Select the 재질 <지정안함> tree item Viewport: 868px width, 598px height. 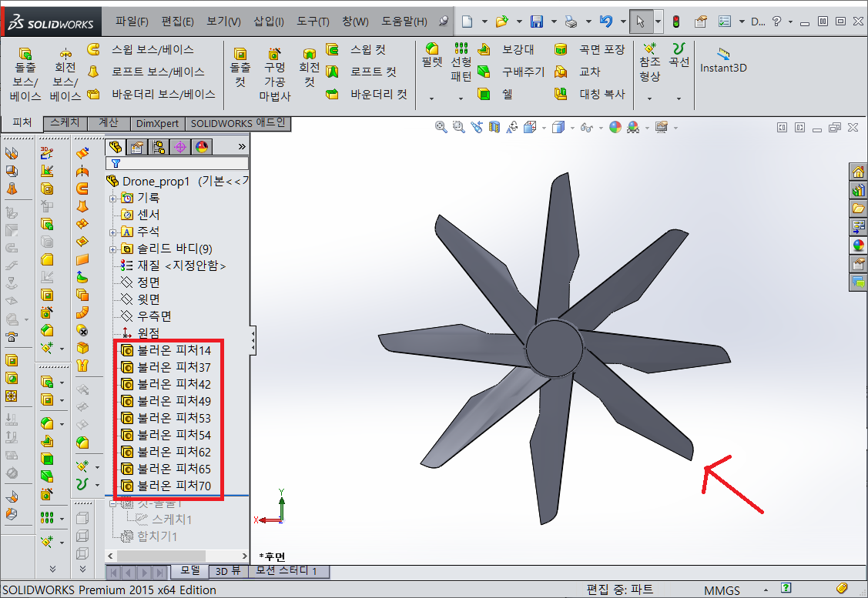pos(173,266)
